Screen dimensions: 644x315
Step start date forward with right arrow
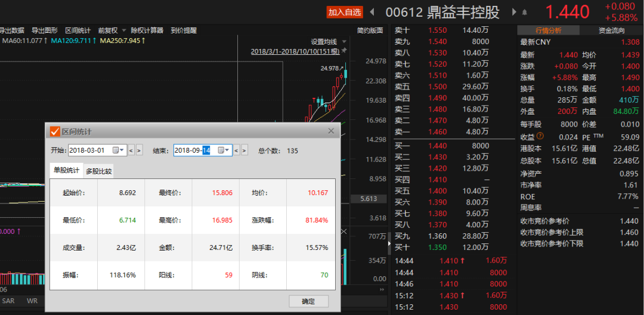[140, 150]
